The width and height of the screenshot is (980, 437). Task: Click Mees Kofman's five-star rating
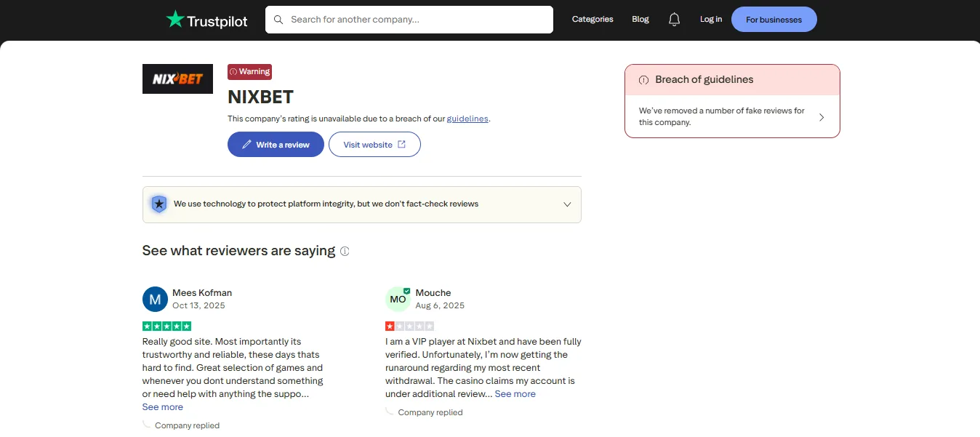(x=166, y=326)
